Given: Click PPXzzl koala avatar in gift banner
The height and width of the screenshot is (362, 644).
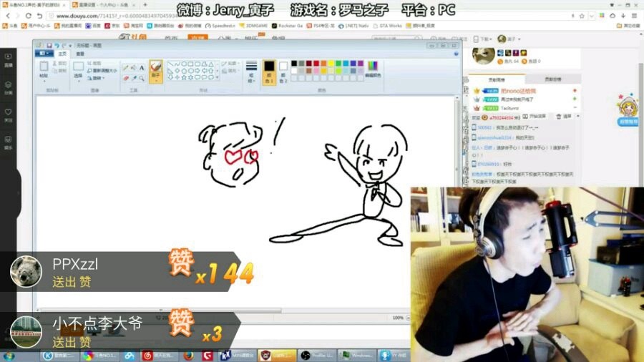Looking at the screenshot, I should tap(26, 271).
